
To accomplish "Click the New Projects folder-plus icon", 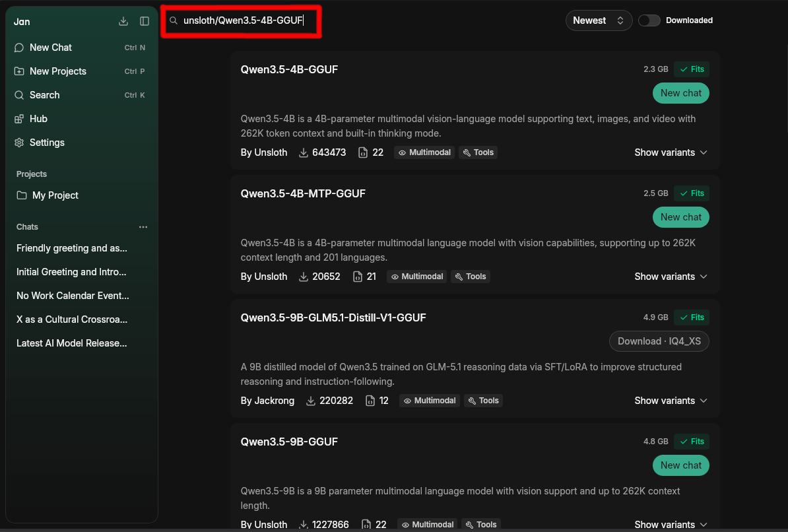I will point(19,71).
